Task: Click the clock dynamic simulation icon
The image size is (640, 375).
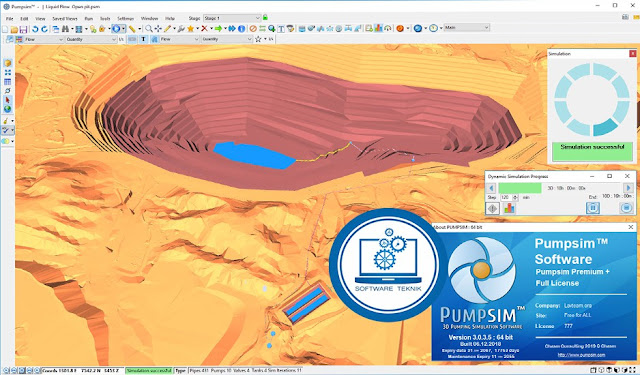Action: [433, 28]
